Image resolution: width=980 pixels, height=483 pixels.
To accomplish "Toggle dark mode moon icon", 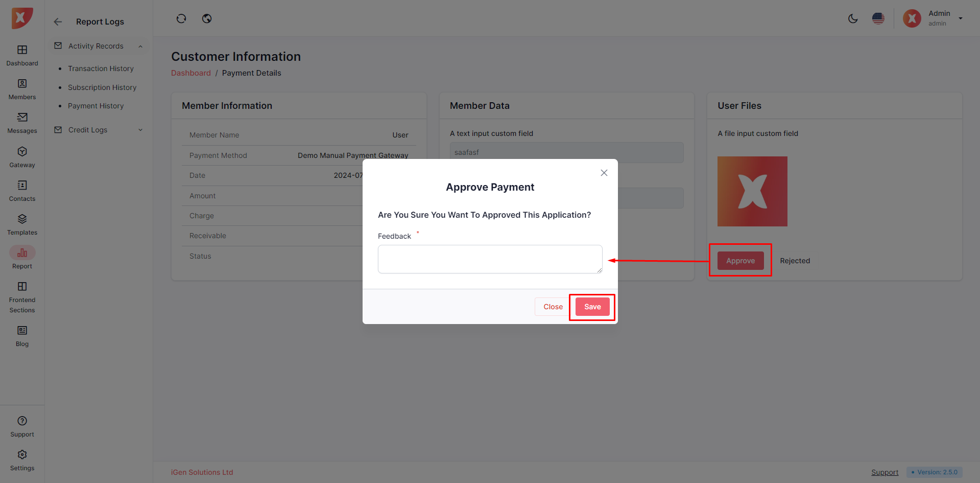I will [853, 19].
